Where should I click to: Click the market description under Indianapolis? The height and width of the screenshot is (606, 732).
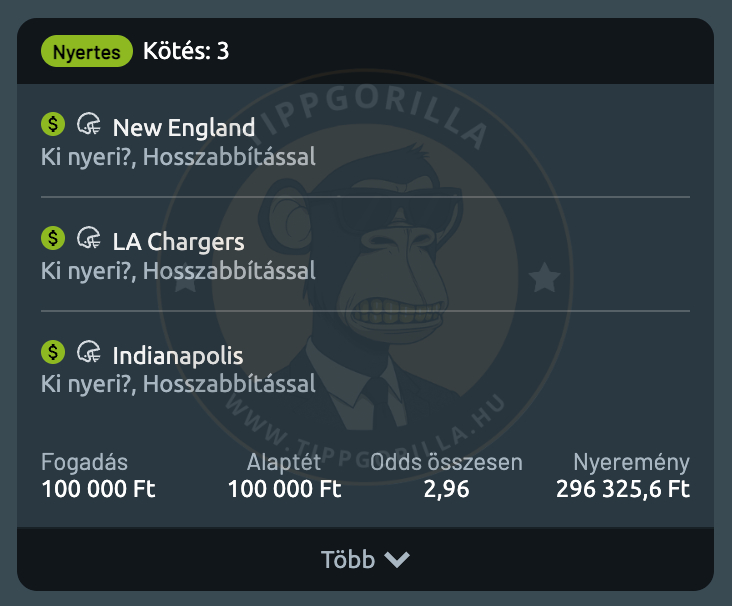178,385
